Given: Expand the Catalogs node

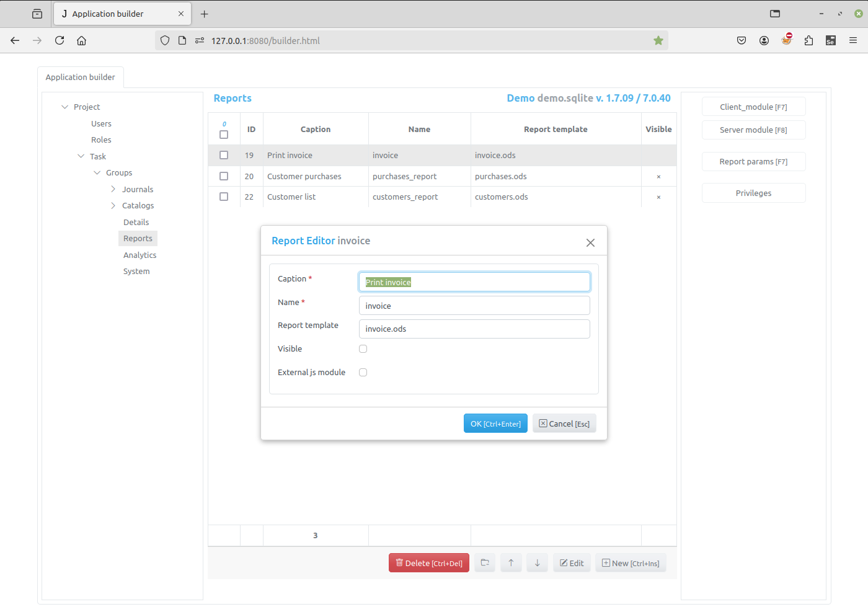Looking at the screenshot, I should pos(113,205).
